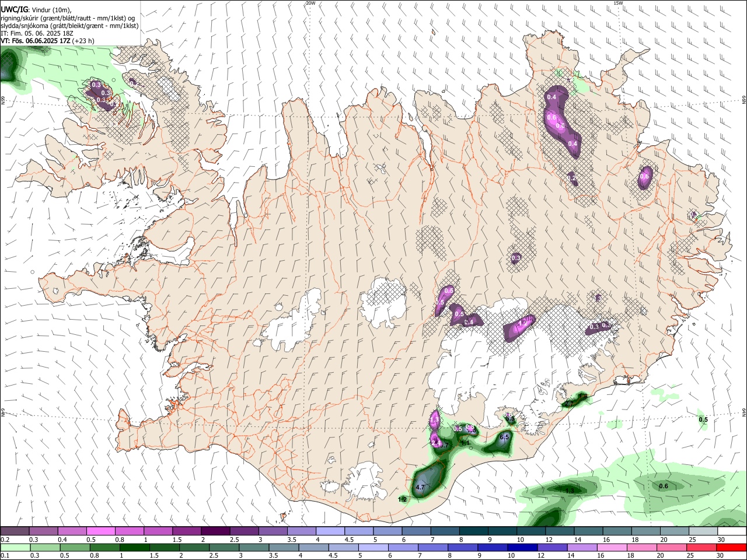747x560 pixels.
Task: Select the pink 0.5 swatch in upper snow scale
Action: pyautogui.click(x=100, y=531)
